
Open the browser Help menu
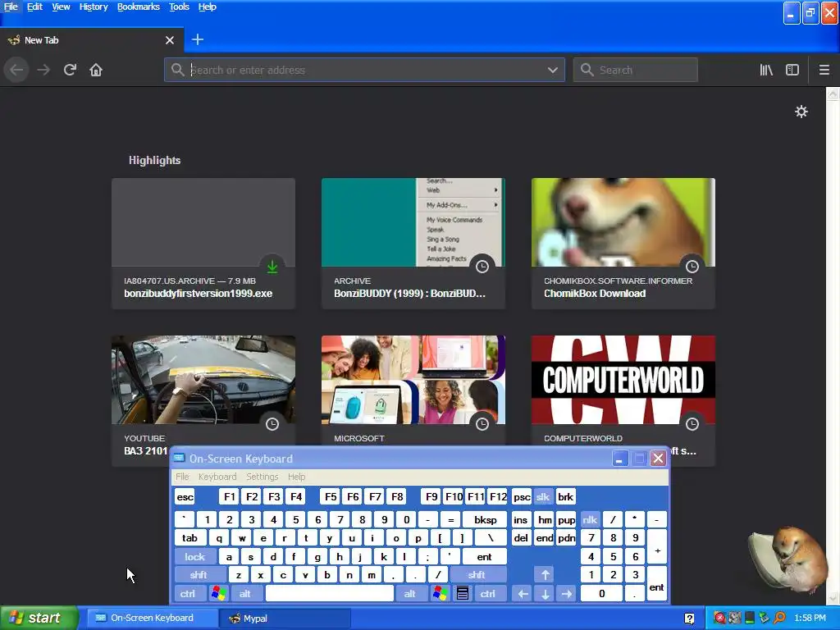coord(208,7)
